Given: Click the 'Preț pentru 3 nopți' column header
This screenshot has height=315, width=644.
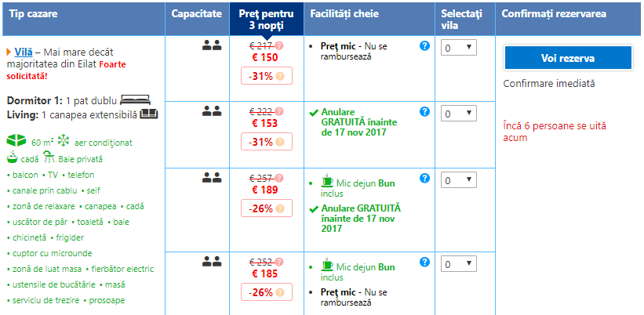Looking at the screenshot, I should click(266, 18).
